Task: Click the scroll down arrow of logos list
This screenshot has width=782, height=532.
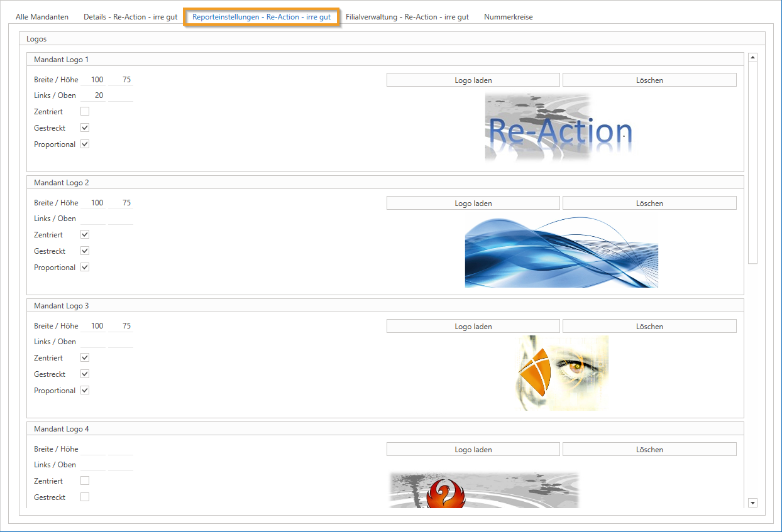Action: pyautogui.click(x=752, y=502)
